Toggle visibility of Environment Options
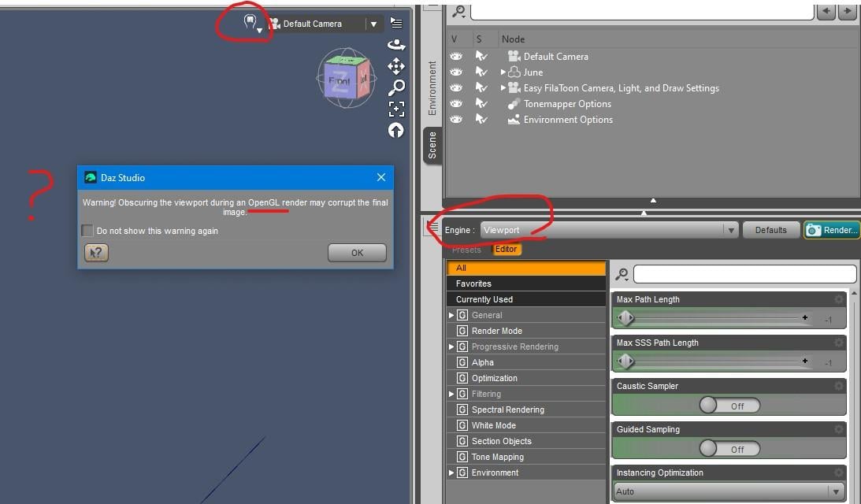861x504 pixels. [456, 119]
